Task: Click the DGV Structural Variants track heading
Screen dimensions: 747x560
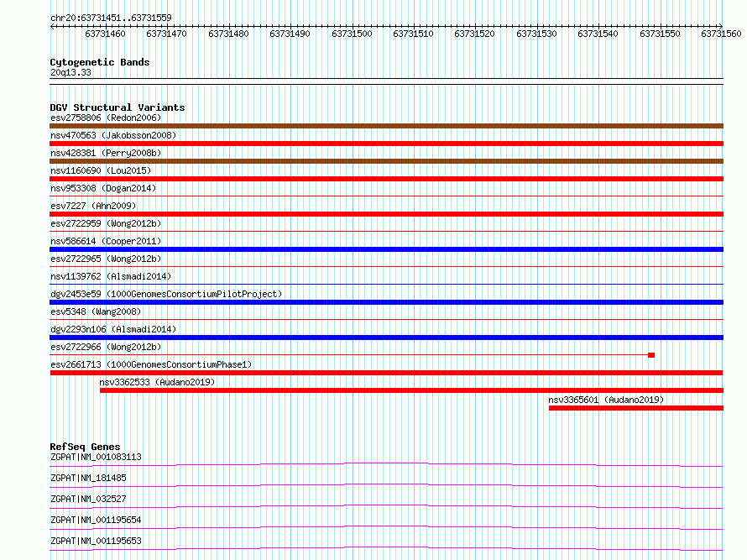Action: [x=118, y=107]
